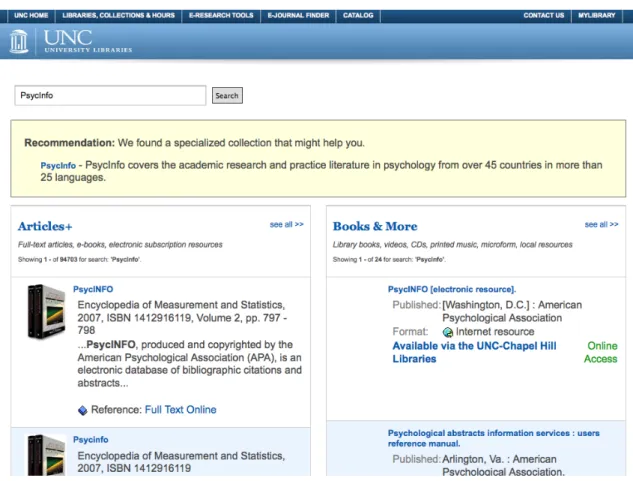Open E-Research Tools menu item

tap(221, 15)
